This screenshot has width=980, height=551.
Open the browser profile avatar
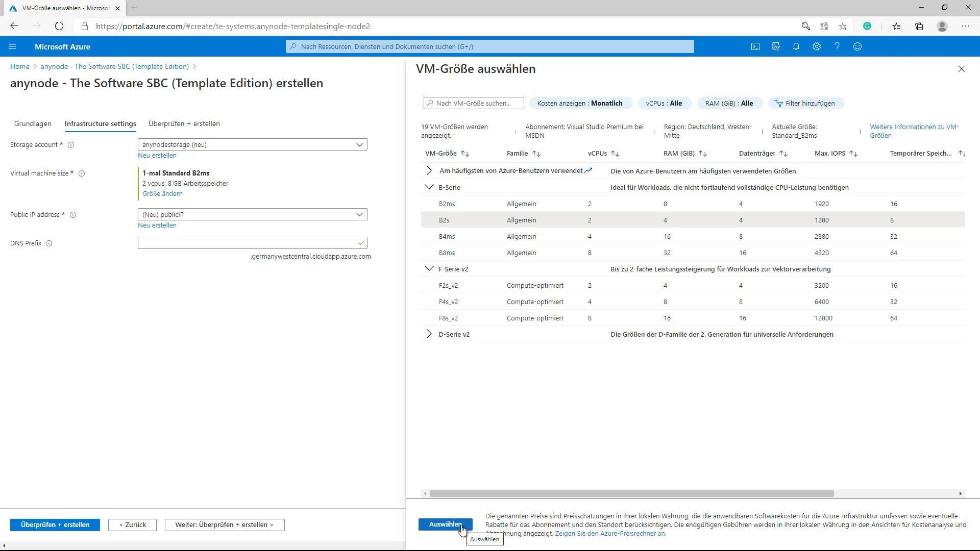(942, 26)
